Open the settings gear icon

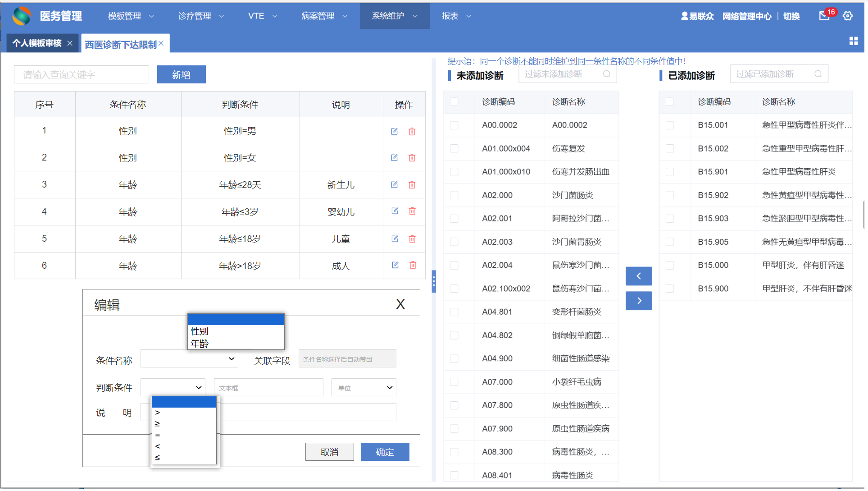click(848, 16)
